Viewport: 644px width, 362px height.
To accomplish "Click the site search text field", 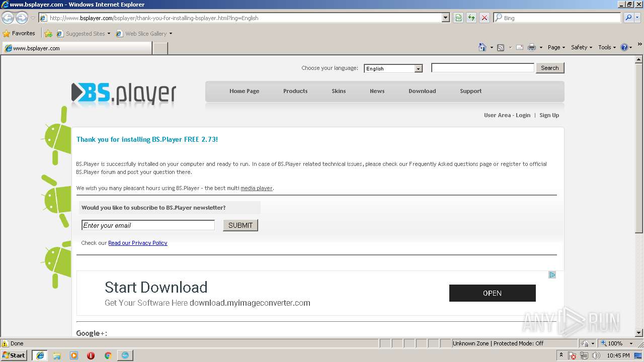I will pyautogui.click(x=482, y=68).
